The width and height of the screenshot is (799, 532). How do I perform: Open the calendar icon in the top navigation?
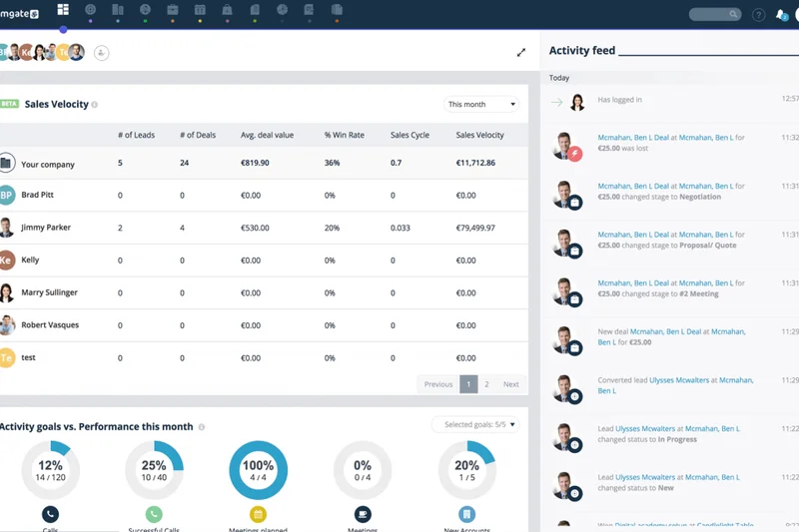200,11
